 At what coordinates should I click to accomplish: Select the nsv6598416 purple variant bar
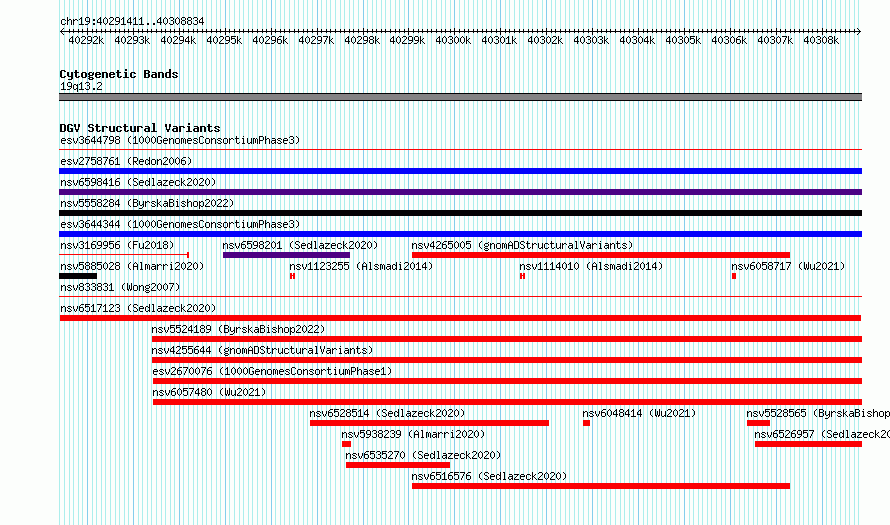tap(460, 192)
